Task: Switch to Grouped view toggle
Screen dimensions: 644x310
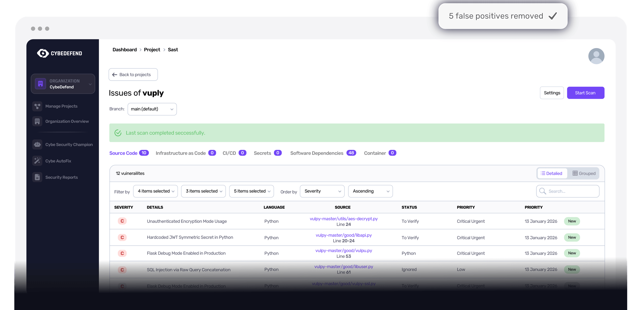Action: tap(584, 173)
